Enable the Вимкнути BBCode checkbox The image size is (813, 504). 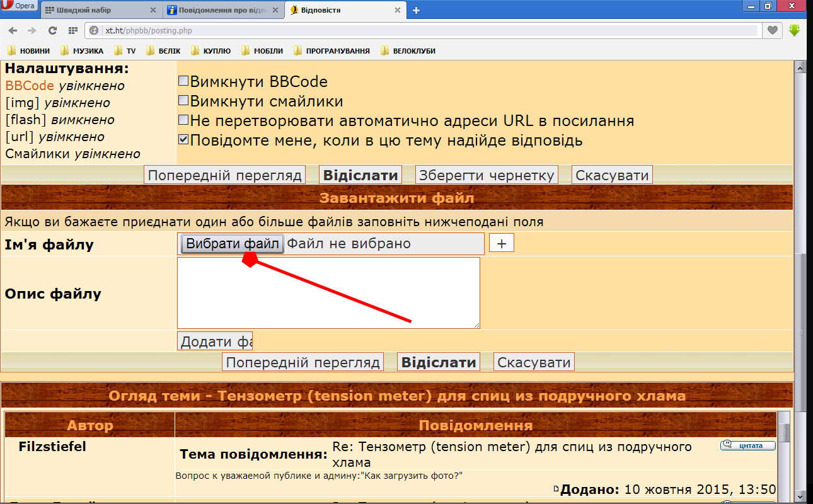[183, 81]
